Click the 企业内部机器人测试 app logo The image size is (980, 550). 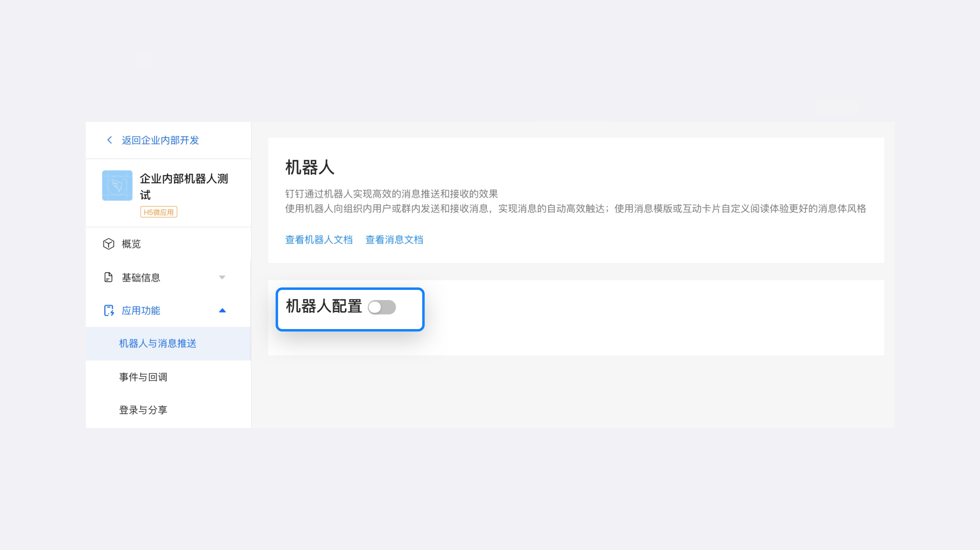coord(117,185)
